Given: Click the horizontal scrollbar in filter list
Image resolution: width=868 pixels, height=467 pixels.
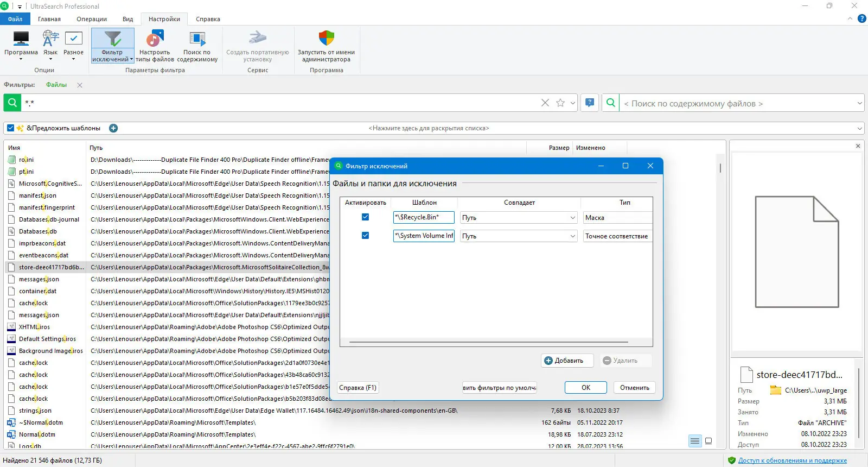Looking at the screenshot, I should point(488,342).
